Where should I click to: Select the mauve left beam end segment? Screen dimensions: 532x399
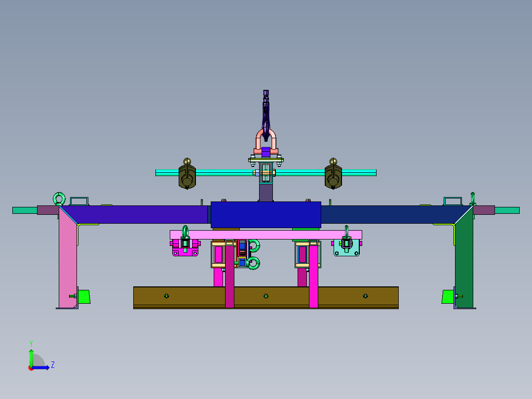click(x=48, y=210)
